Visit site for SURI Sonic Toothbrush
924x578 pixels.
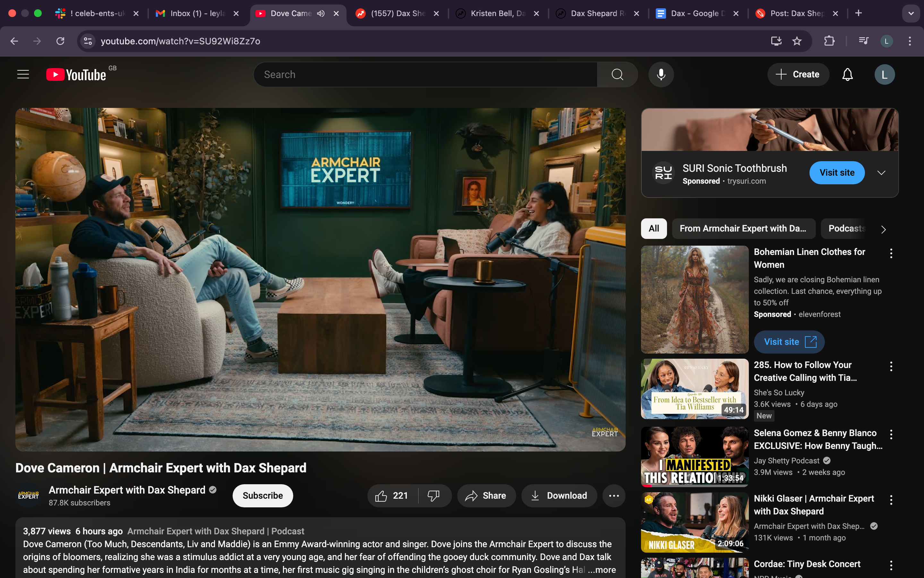click(x=837, y=173)
